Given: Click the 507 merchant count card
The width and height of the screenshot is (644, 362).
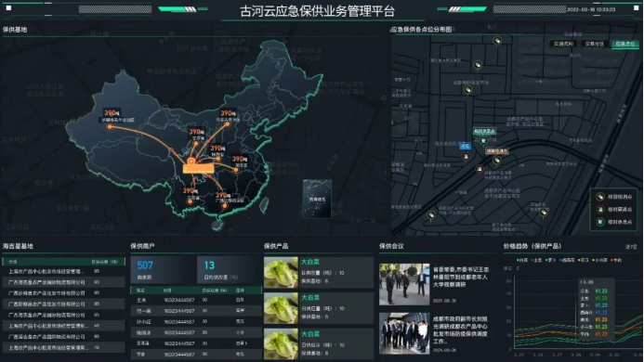Looking at the screenshot, I should click(x=163, y=270).
